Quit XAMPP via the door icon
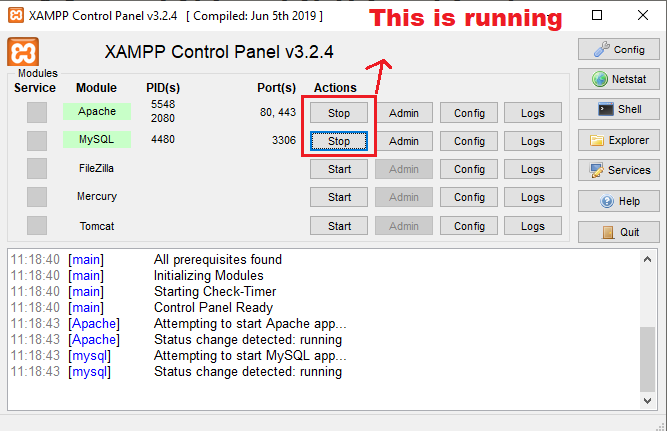The height and width of the screenshot is (431, 667). (619, 232)
